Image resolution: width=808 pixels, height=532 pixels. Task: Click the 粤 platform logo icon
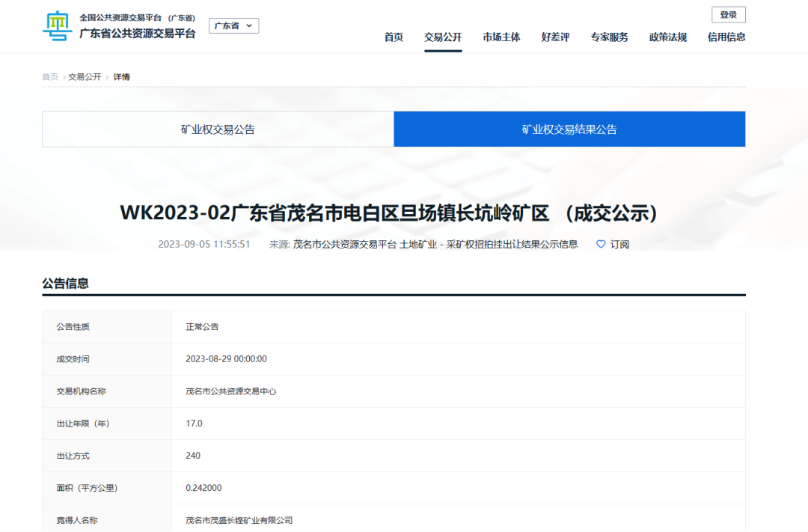[57, 26]
